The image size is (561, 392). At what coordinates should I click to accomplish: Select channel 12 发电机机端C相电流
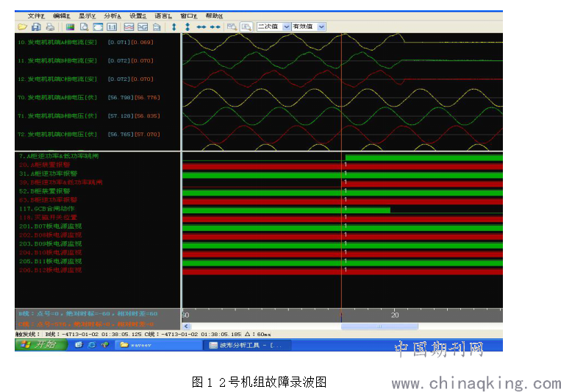57,79
